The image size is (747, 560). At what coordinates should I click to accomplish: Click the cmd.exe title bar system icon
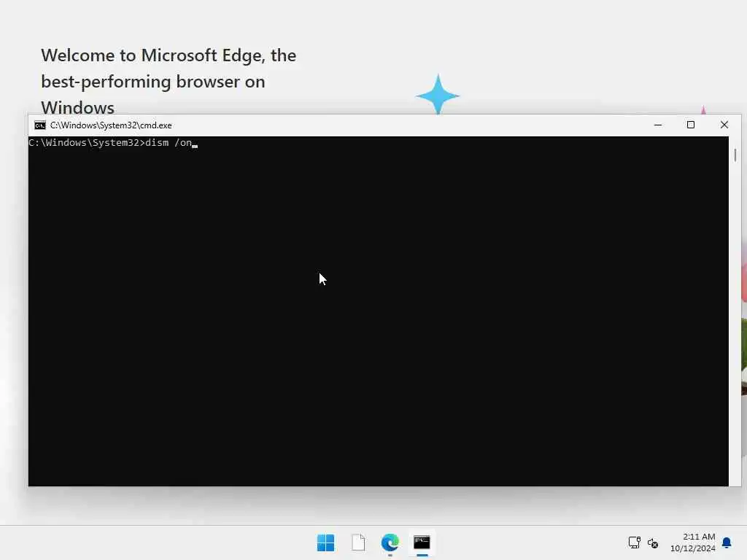pyautogui.click(x=40, y=125)
